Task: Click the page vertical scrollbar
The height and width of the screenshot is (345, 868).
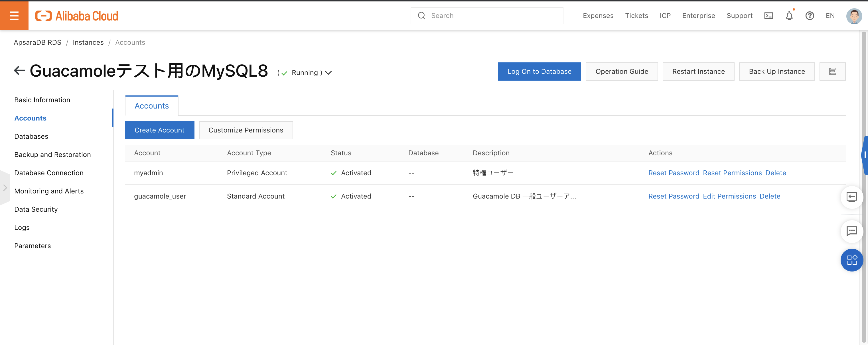Action: click(864, 187)
